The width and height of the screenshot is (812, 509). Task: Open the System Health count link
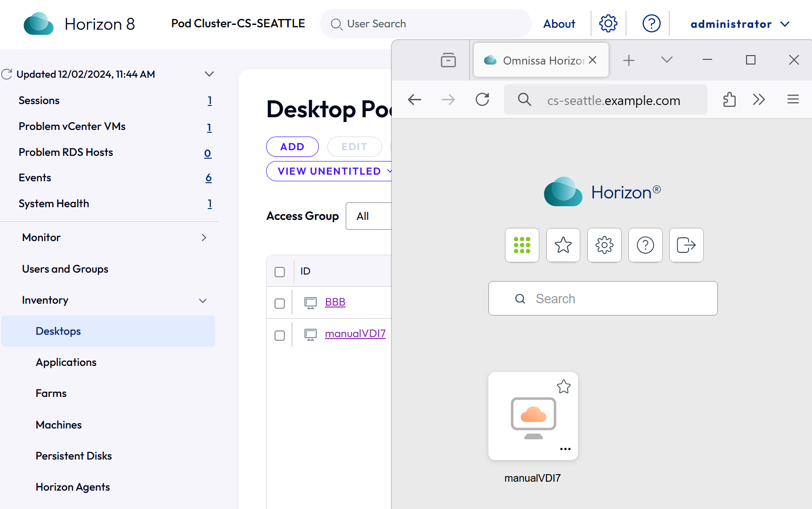point(210,204)
